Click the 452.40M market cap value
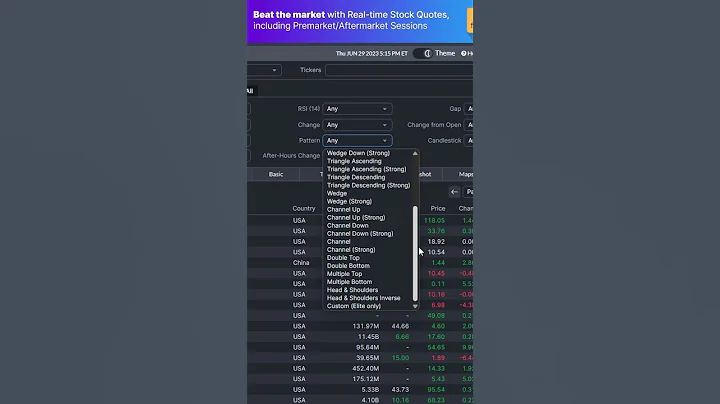 point(366,368)
